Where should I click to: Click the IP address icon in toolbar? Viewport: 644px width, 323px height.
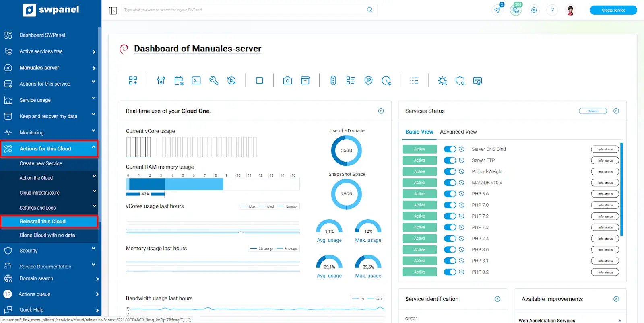click(368, 81)
